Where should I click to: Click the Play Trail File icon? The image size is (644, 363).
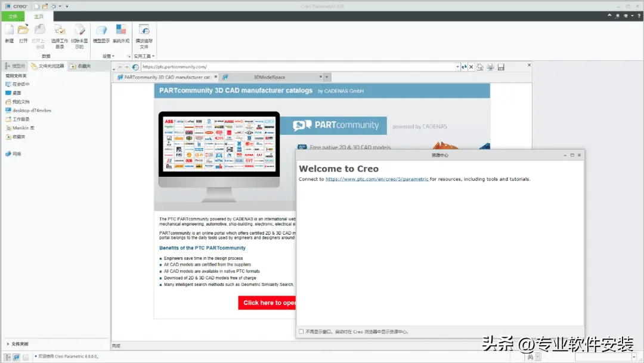click(144, 30)
